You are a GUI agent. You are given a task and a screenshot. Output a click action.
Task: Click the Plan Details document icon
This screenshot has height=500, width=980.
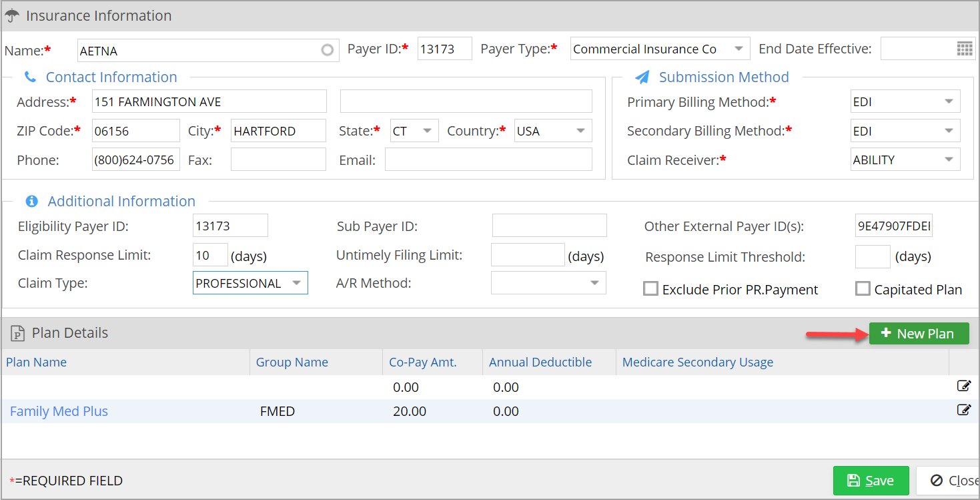[x=17, y=333]
